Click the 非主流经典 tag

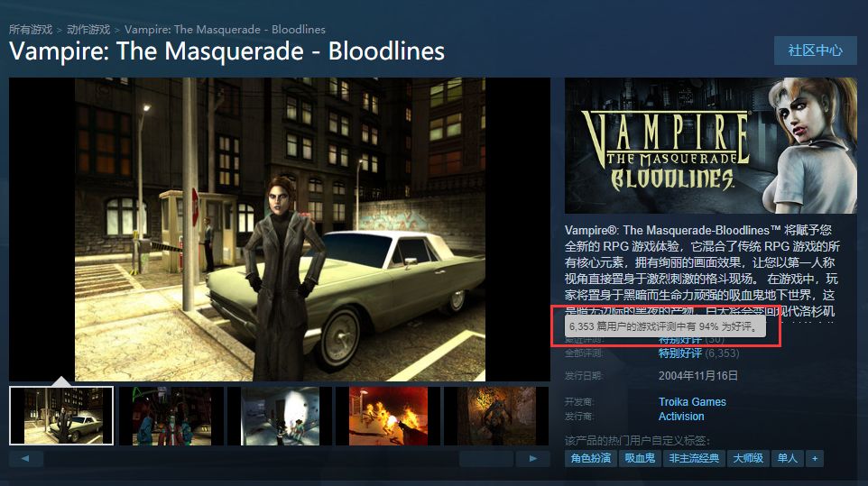(694, 458)
